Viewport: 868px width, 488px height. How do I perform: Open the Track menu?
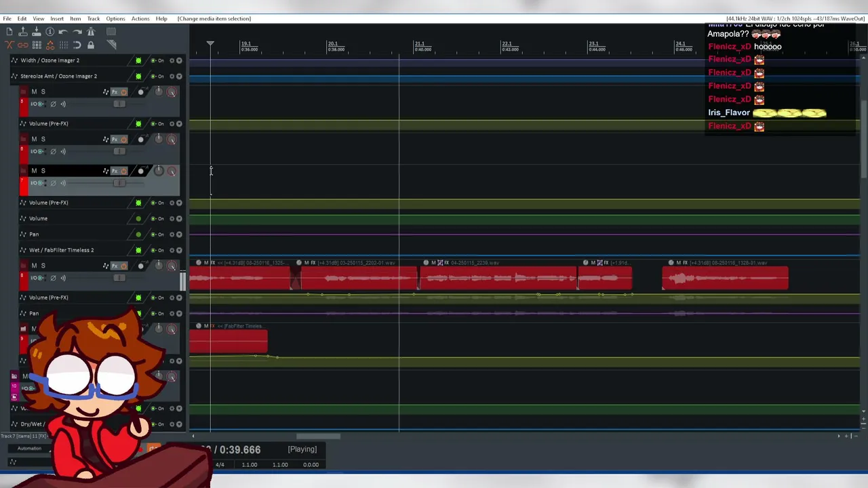94,18
